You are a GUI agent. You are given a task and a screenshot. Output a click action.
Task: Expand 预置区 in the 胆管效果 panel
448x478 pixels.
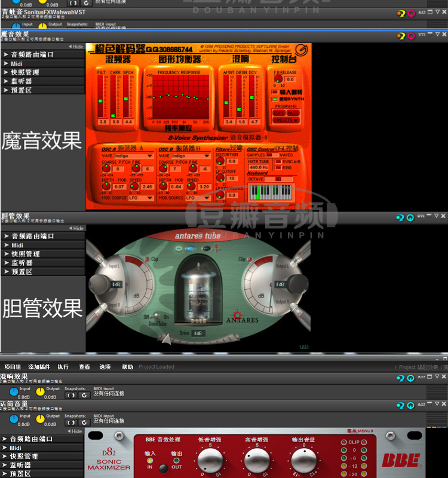tap(43, 271)
